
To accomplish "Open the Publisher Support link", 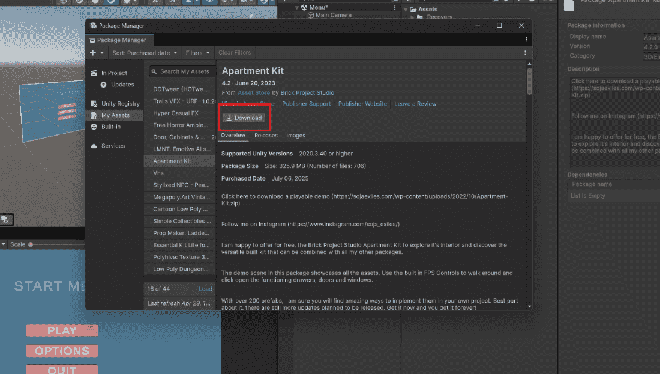I will point(306,104).
